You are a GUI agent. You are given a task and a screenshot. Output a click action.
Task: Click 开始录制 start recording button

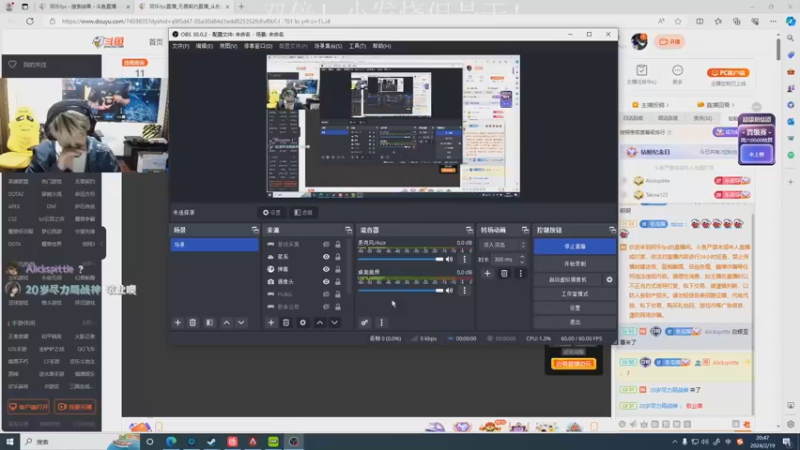tap(574, 264)
